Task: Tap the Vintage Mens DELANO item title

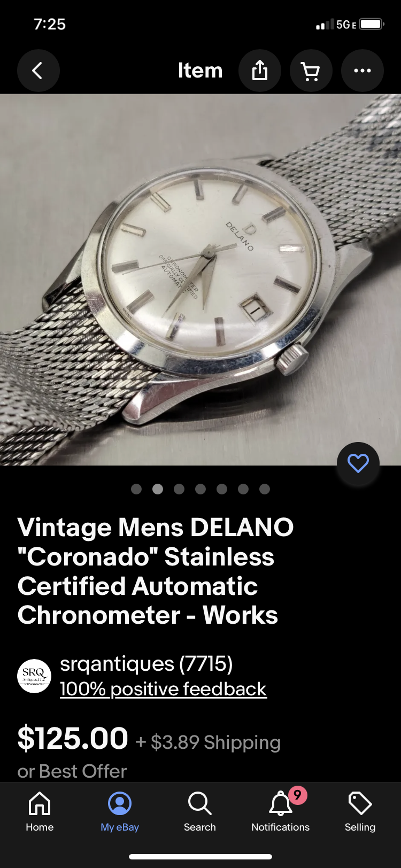Action: [x=156, y=571]
